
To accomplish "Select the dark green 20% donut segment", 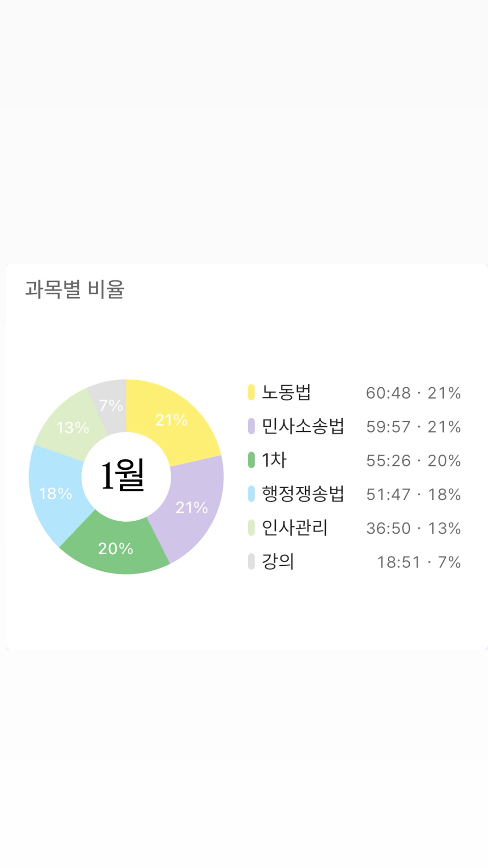I will pyautogui.click(x=115, y=548).
